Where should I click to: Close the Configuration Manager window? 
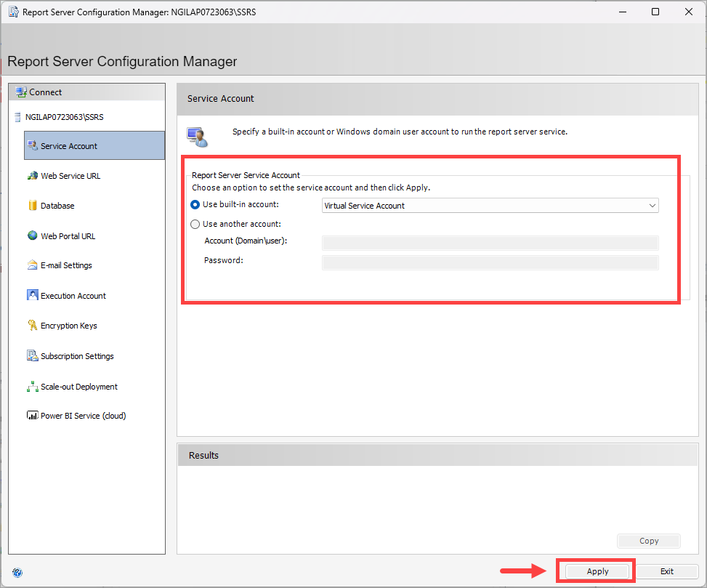(x=689, y=12)
